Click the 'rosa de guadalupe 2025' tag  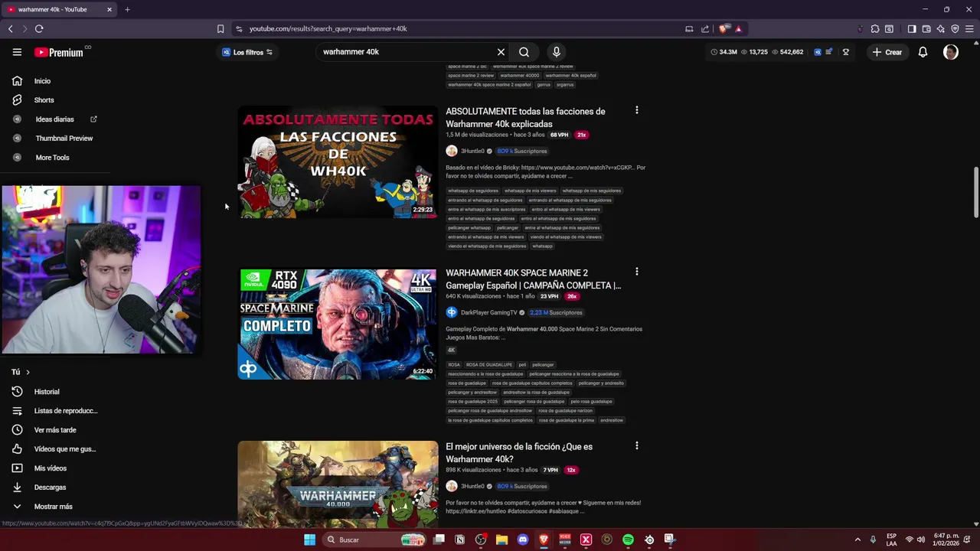(472, 401)
